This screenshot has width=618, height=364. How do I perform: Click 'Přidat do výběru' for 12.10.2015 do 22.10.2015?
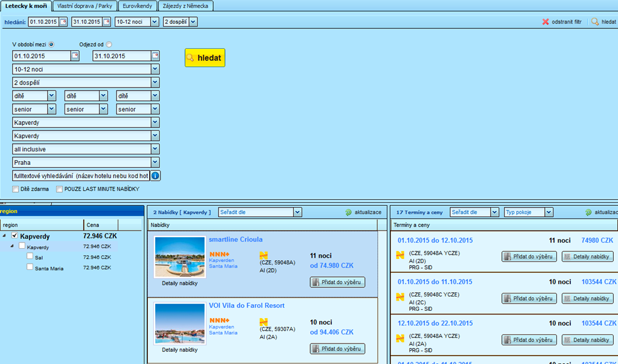point(529,340)
